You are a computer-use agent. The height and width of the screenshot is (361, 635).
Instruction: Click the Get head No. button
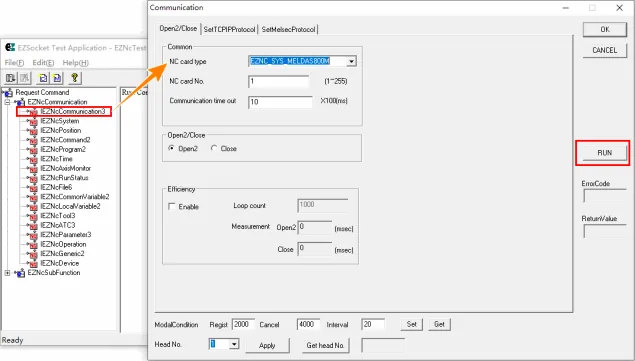(325, 346)
